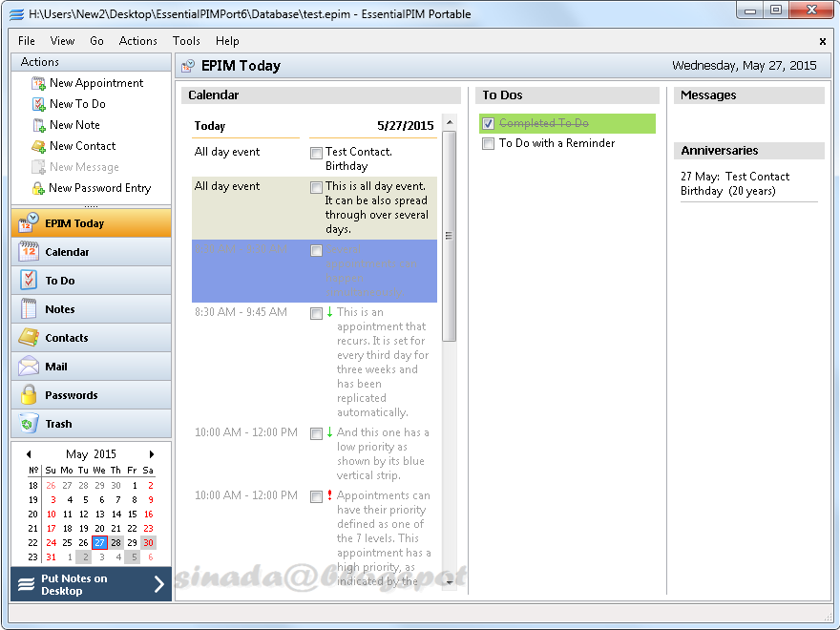Viewport: 840px width, 630px height.
Task: Open Passwords module via its padlock icon
Action: 29,394
